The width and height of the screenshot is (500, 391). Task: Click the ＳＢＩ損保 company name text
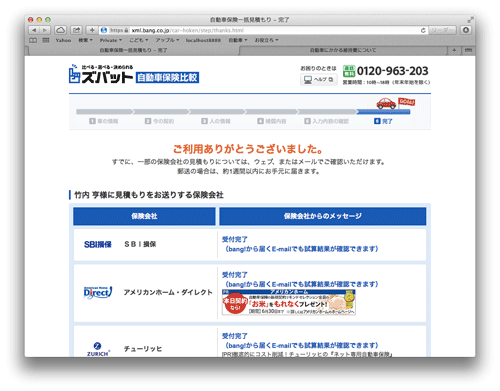[140, 245]
